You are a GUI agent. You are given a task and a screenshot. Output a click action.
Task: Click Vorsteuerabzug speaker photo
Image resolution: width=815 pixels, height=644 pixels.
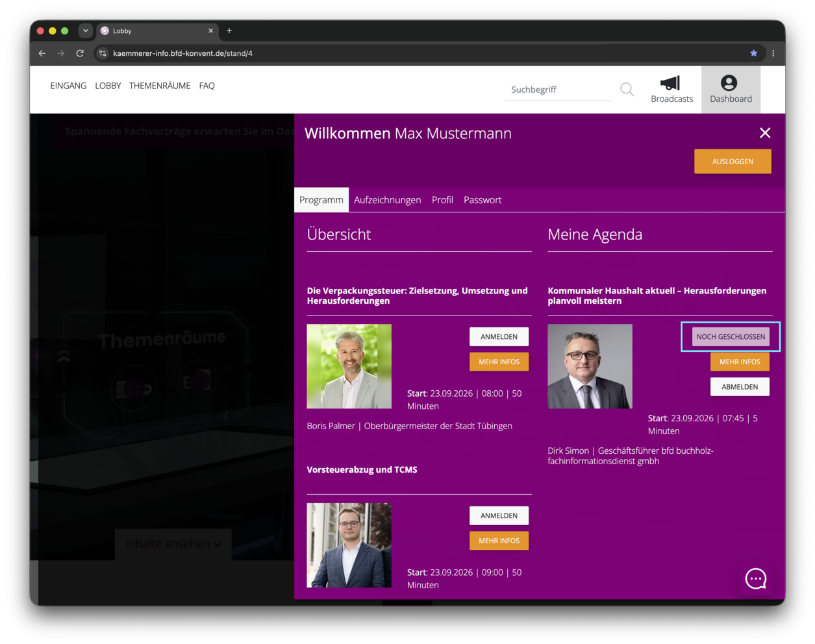(x=349, y=545)
